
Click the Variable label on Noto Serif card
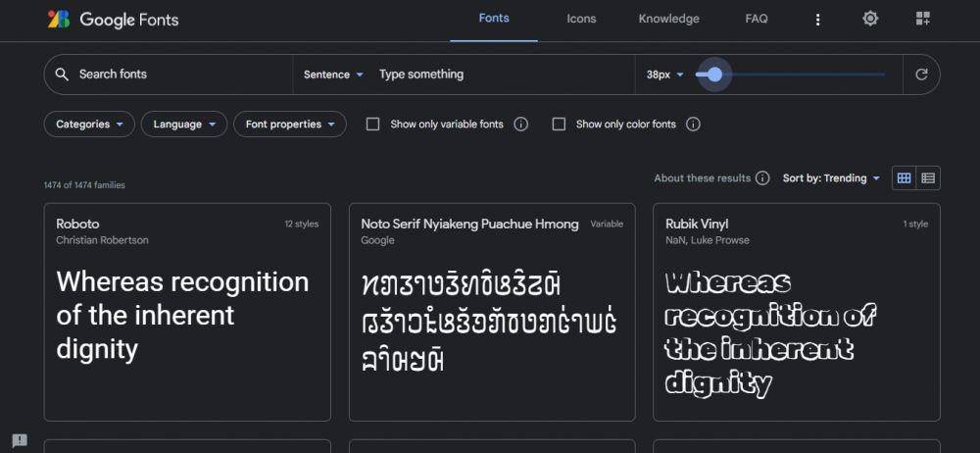607,224
